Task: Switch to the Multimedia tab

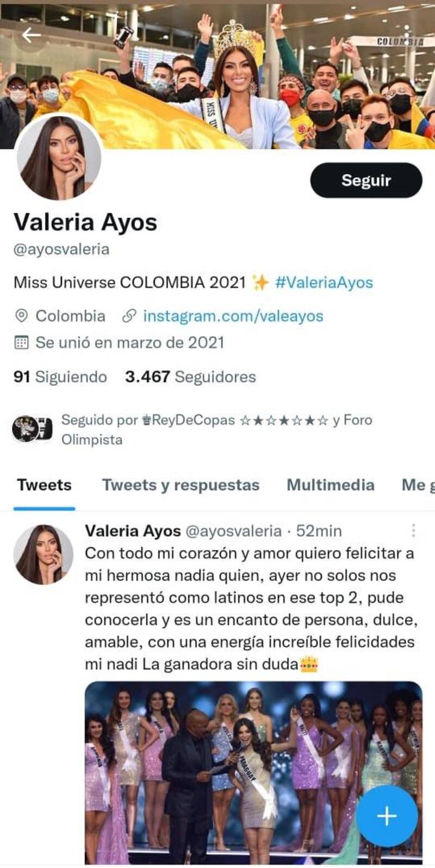Action: click(331, 485)
